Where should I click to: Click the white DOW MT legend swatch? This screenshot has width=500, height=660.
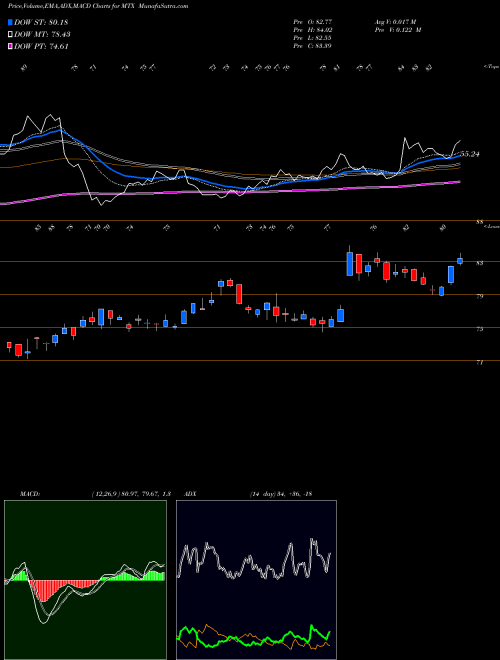point(11,35)
